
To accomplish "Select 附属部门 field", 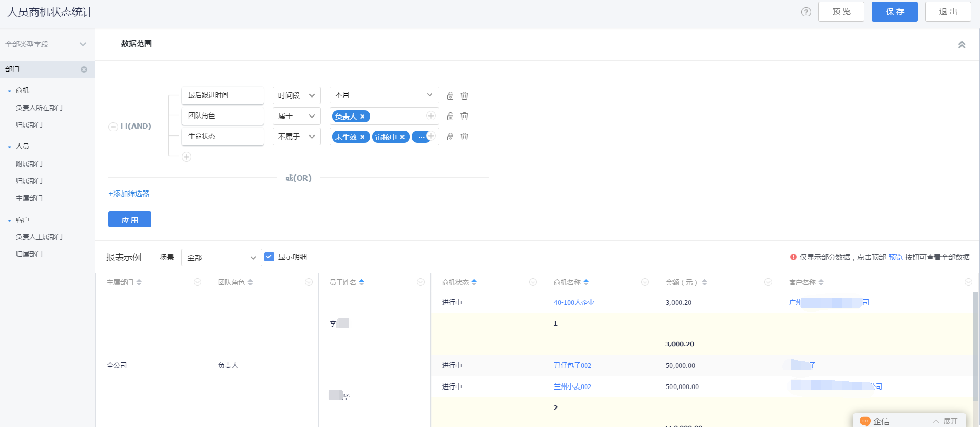I will pyautogui.click(x=29, y=164).
